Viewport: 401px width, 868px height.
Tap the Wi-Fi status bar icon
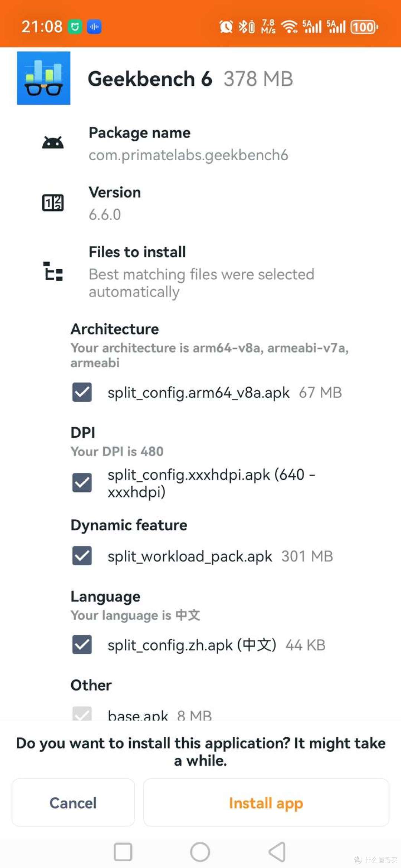pos(289,27)
